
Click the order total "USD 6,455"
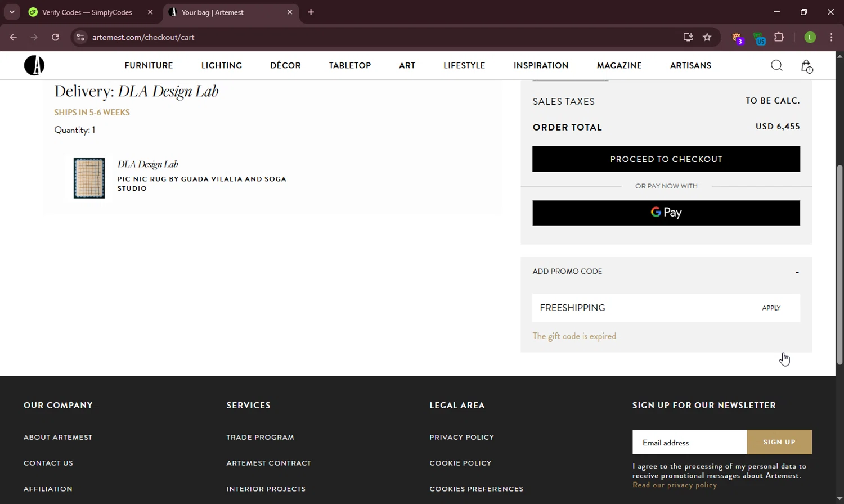point(778,127)
